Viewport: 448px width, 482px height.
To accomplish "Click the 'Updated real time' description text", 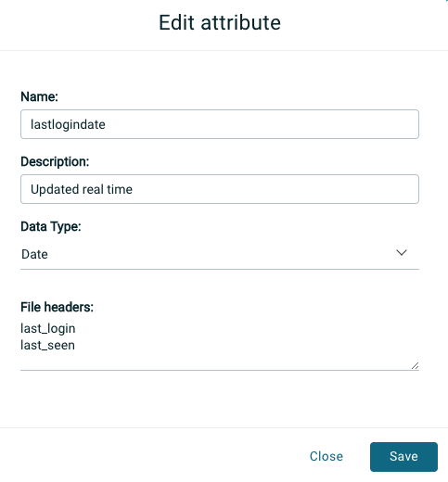I will click(x=82, y=189).
